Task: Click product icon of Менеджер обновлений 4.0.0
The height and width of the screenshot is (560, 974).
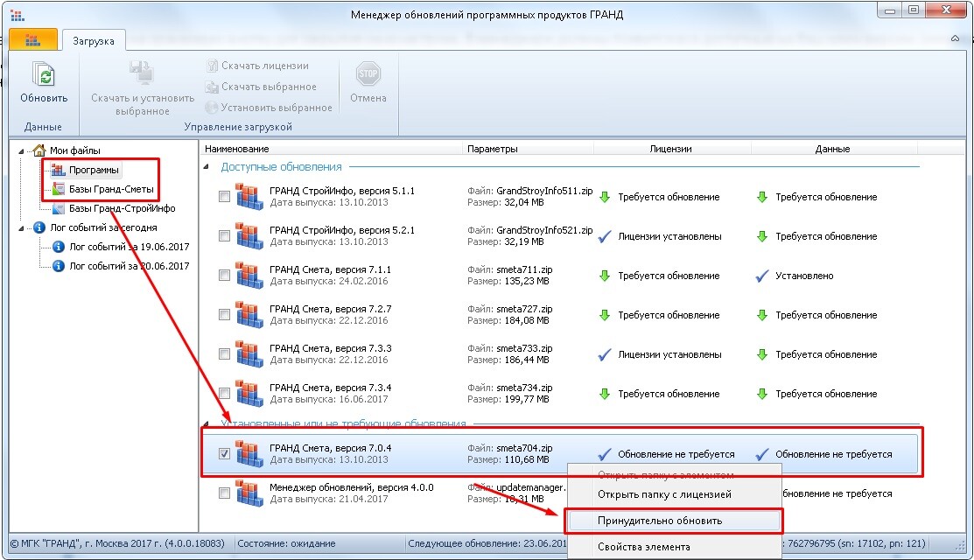Action: click(x=249, y=493)
